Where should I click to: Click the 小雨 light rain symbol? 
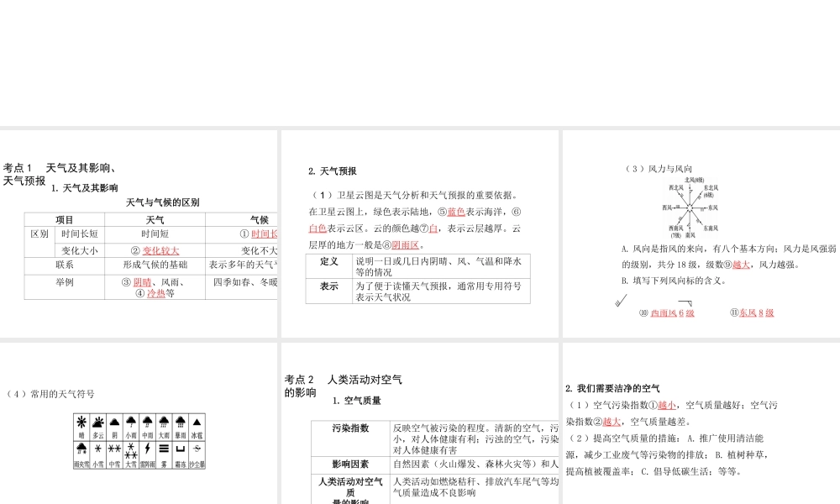coord(131,422)
